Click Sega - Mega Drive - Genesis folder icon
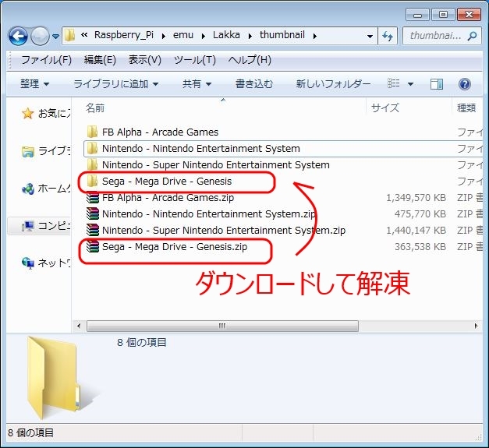 (x=92, y=182)
